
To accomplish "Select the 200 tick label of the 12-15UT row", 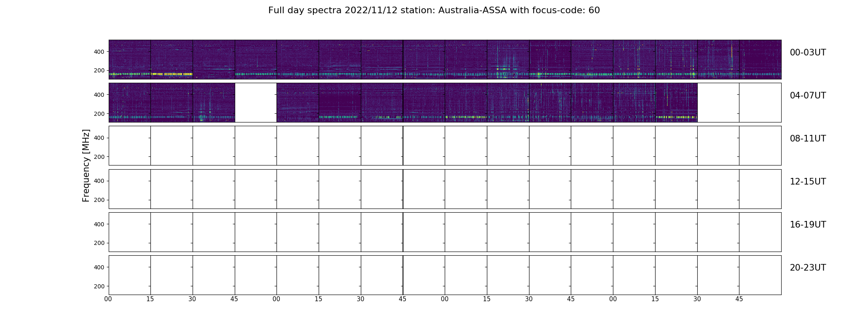I will (99, 200).
